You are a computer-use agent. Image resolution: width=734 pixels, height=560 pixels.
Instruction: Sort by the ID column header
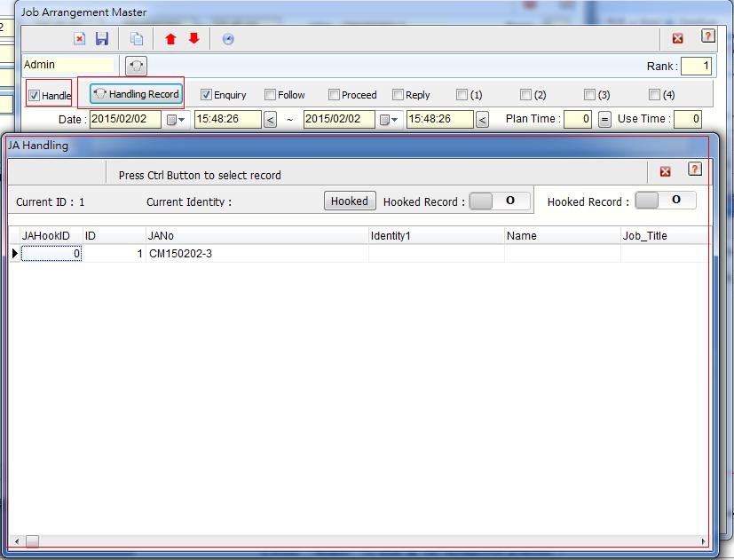tap(114, 235)
